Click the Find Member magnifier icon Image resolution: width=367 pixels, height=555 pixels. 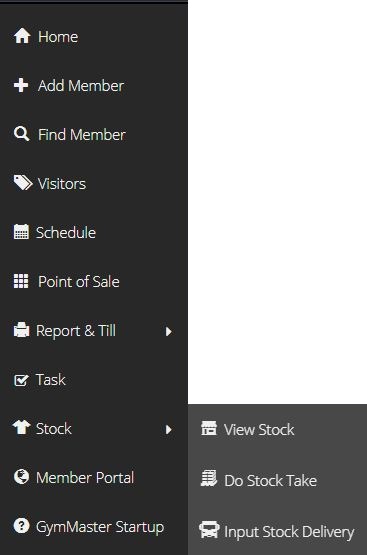tap(22, 134)
